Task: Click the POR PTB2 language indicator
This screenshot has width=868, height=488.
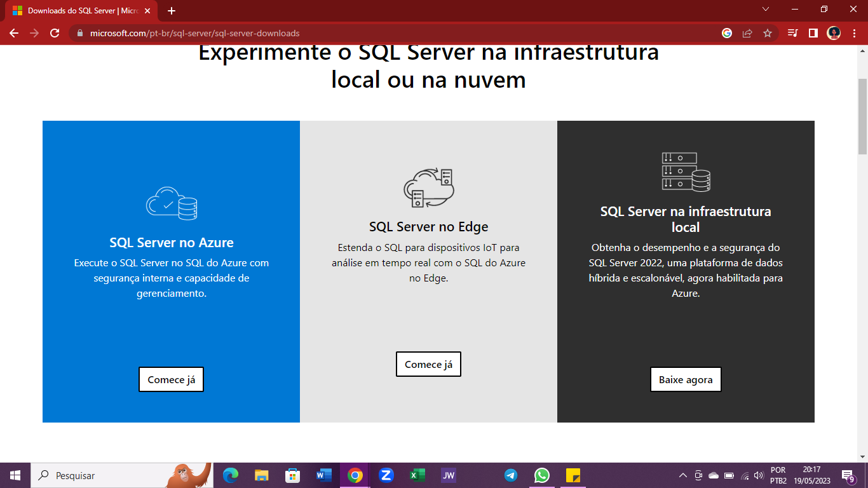Action: click(778, 475)
